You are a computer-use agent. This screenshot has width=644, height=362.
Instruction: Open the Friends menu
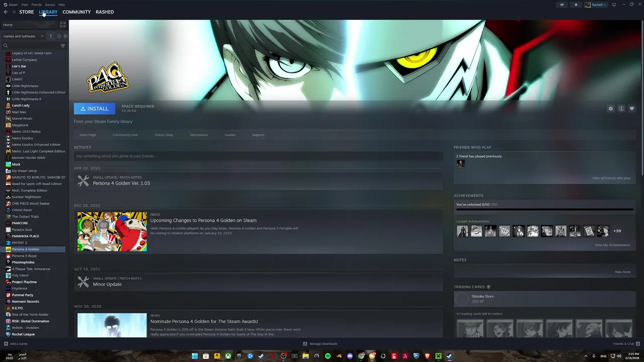point(36,5)
